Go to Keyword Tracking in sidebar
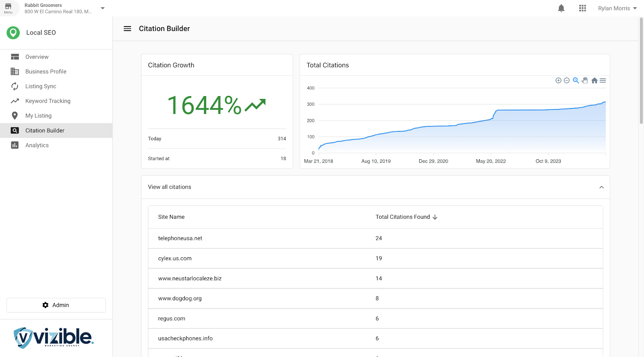Screen dimensions: 644x357 click(47, 101)
